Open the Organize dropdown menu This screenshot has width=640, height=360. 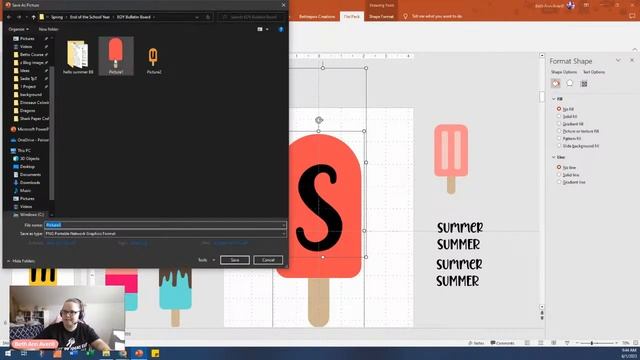(18, 29)
